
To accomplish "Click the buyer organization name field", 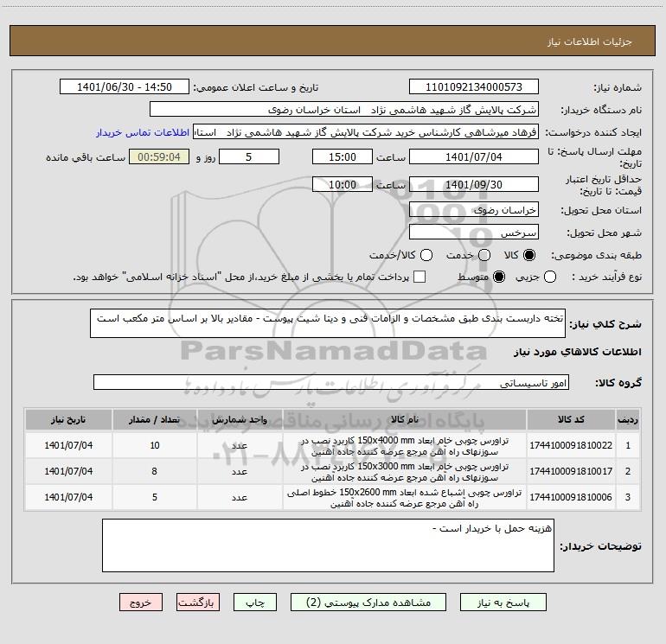I will pos(344,110).
